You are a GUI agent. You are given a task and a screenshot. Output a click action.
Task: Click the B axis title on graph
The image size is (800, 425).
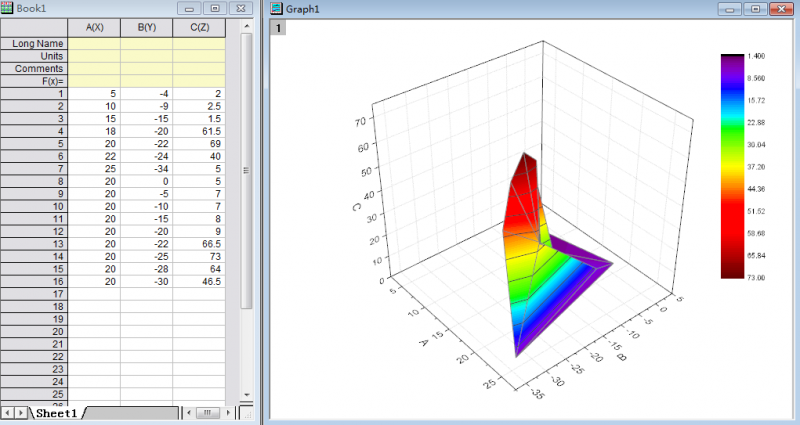click(621, 357)
